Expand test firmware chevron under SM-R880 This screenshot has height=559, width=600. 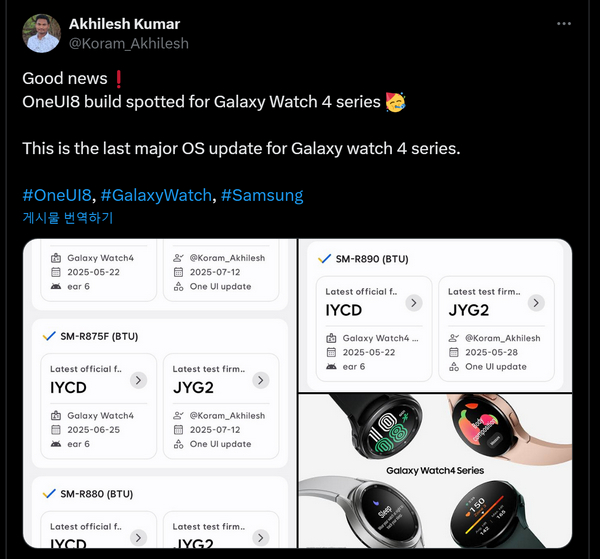pos(261,538)
